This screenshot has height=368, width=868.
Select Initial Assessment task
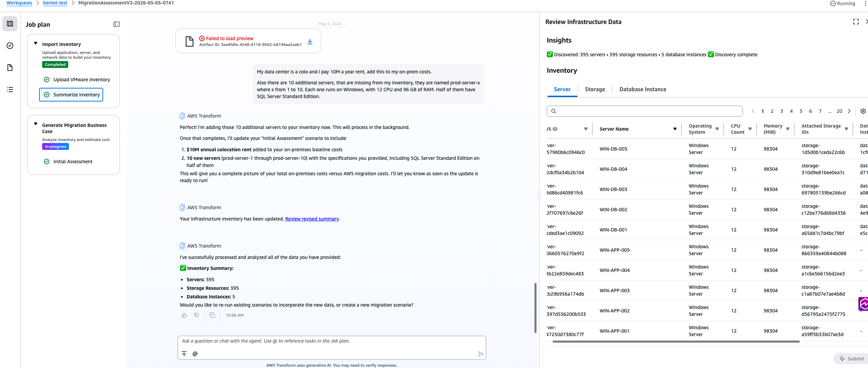[x=68, y=162]
